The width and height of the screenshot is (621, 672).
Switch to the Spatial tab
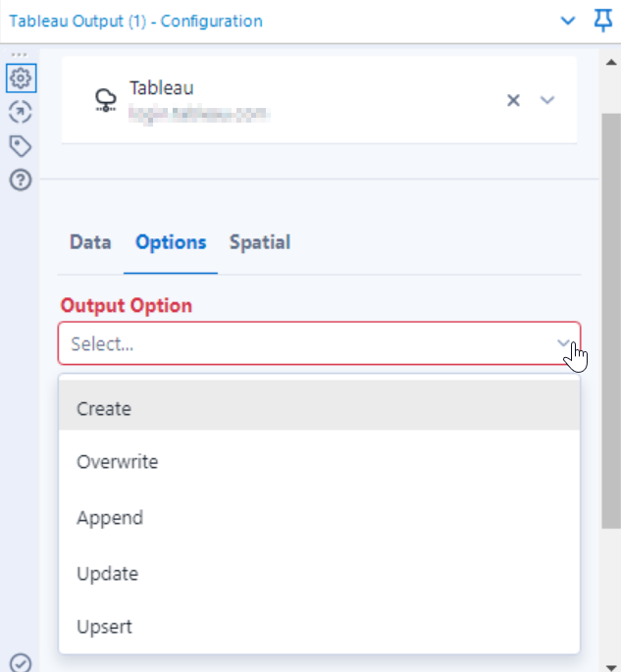pos(260,242)
